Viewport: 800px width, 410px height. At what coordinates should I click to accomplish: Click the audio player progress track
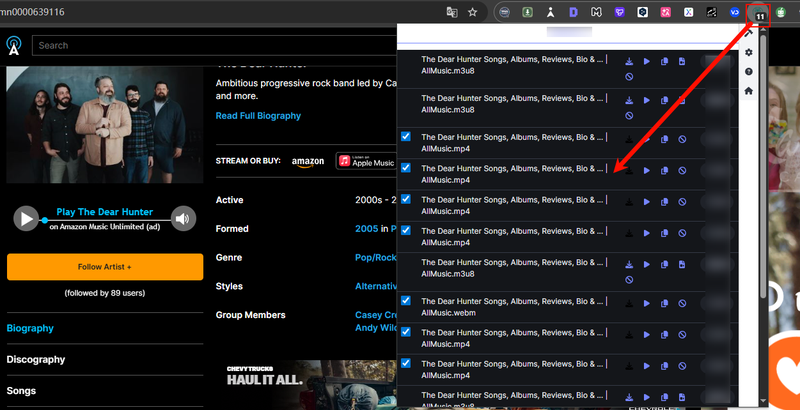click(105, 220)
